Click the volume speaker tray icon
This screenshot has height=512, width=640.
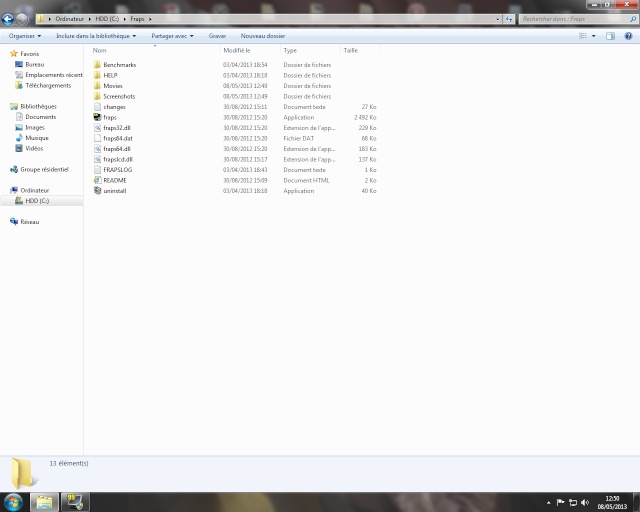pos(585,503)
